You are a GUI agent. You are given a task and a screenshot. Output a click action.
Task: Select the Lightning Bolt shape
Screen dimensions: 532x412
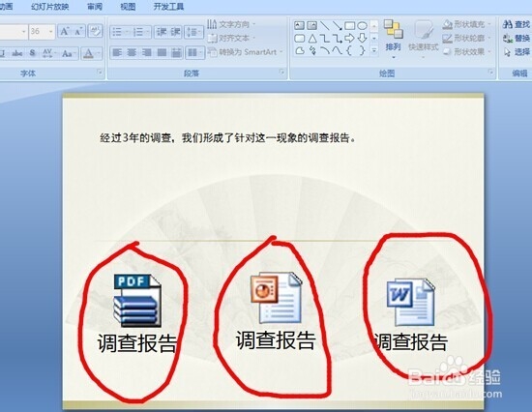click(x=311, y=51)
